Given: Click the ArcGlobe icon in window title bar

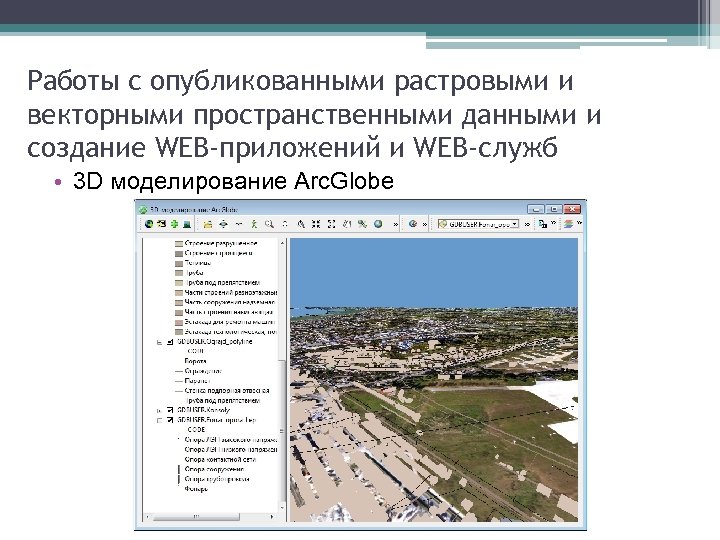Looking at the screenshot, I should click(x=143, y=210).
